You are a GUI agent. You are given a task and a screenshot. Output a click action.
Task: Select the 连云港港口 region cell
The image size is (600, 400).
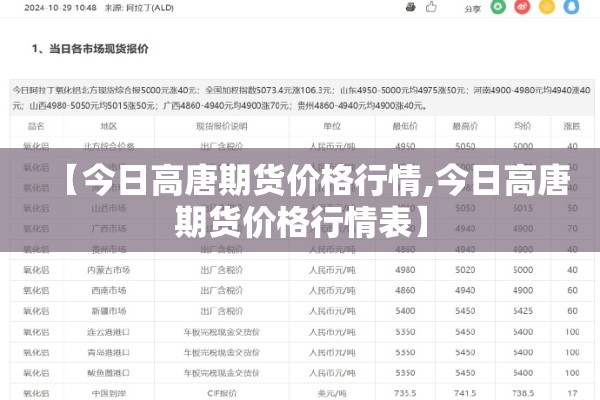click(x=109, y=332)
